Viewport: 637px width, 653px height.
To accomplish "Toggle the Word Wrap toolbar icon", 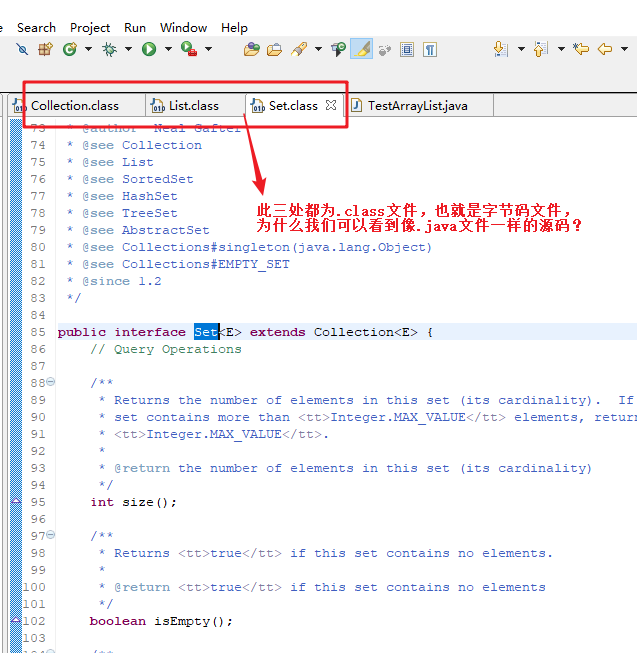I will tap(385, 50).
